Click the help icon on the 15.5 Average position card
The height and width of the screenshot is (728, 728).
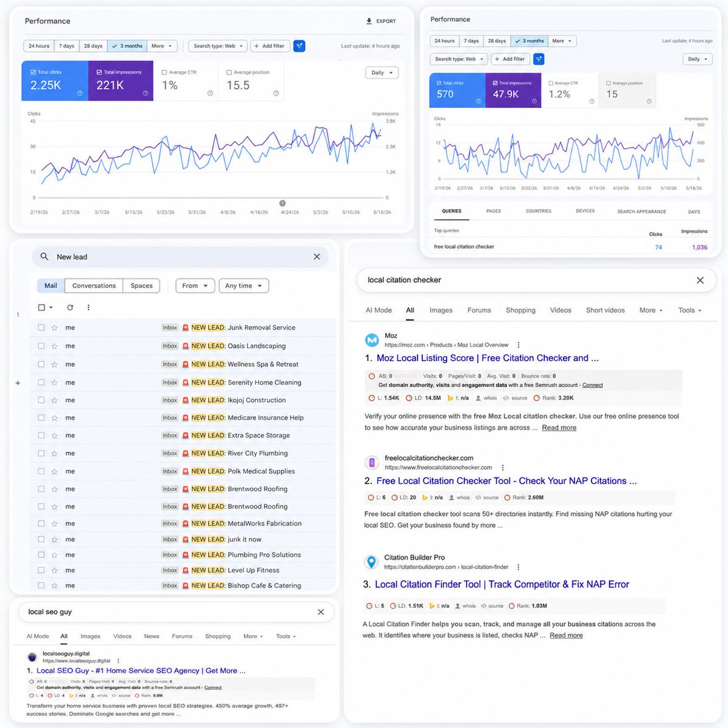tap(276, 93)
